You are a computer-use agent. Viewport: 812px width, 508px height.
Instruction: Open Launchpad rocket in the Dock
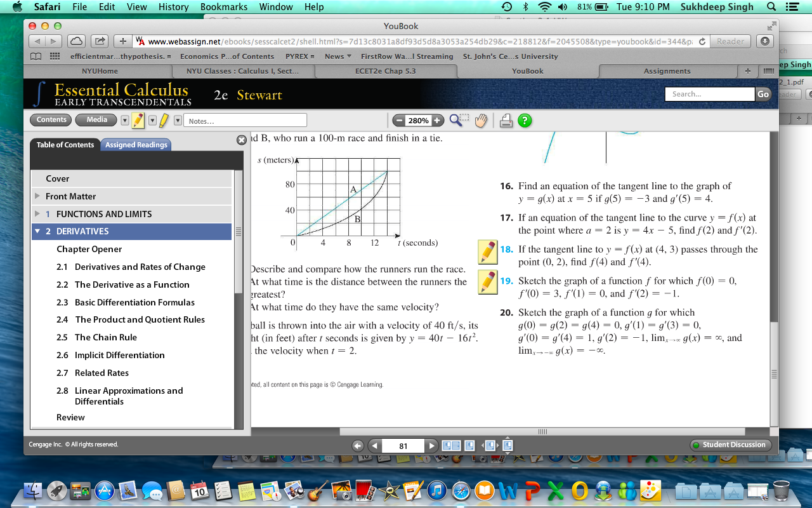tap(57, 490)
